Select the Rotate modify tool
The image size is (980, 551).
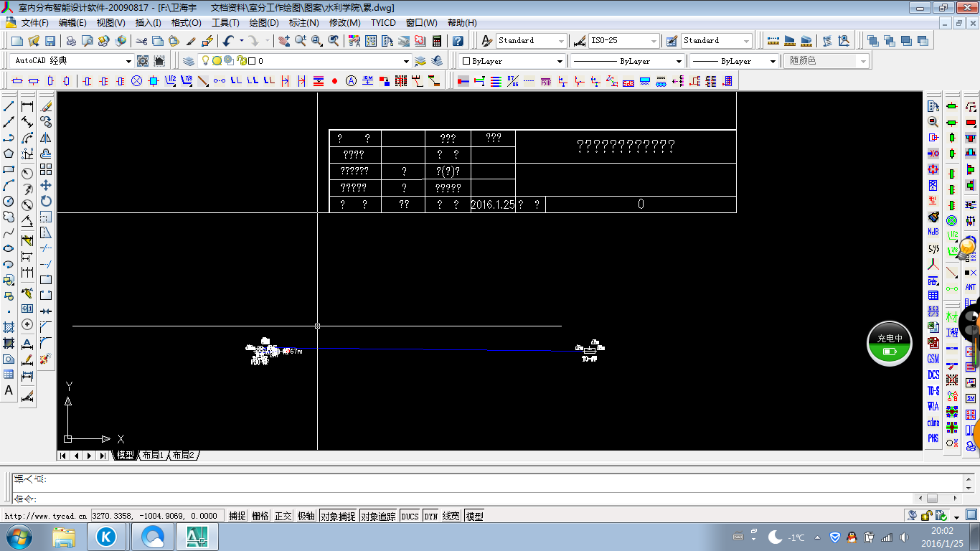point(46,201)
